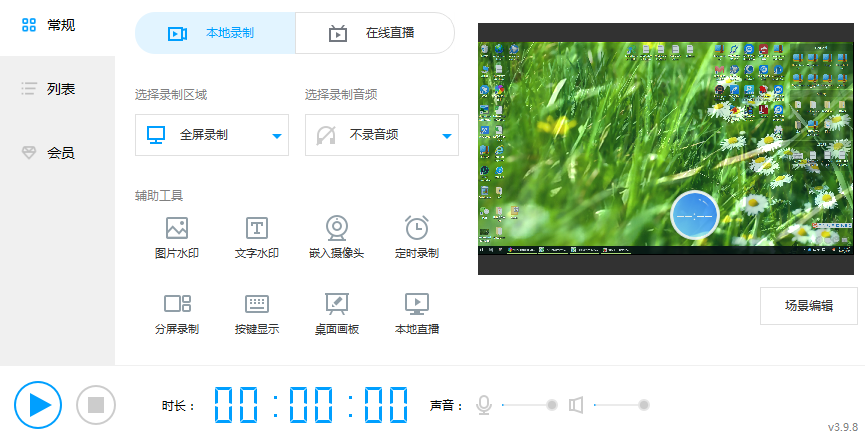Image resolution: width=867 pixels, height=432 pixels.
Task: Click the microphone icon next to 声音
Action: point(484,405)
